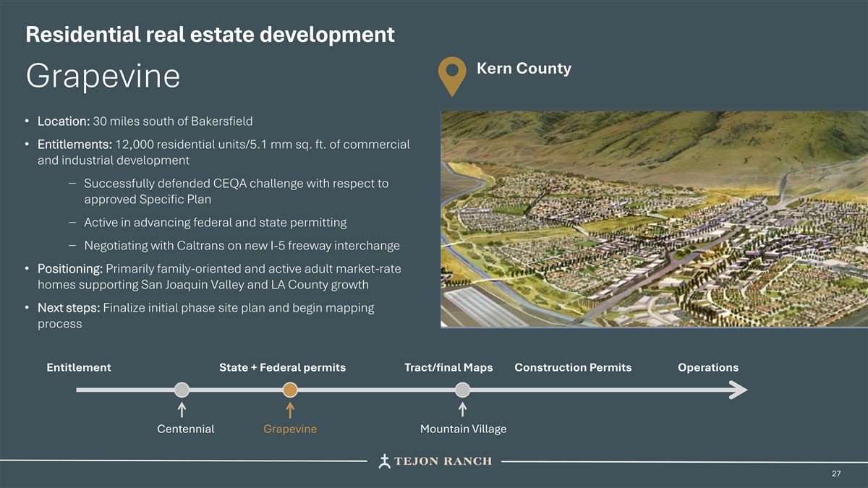Click the page number 27

[836, 474]
